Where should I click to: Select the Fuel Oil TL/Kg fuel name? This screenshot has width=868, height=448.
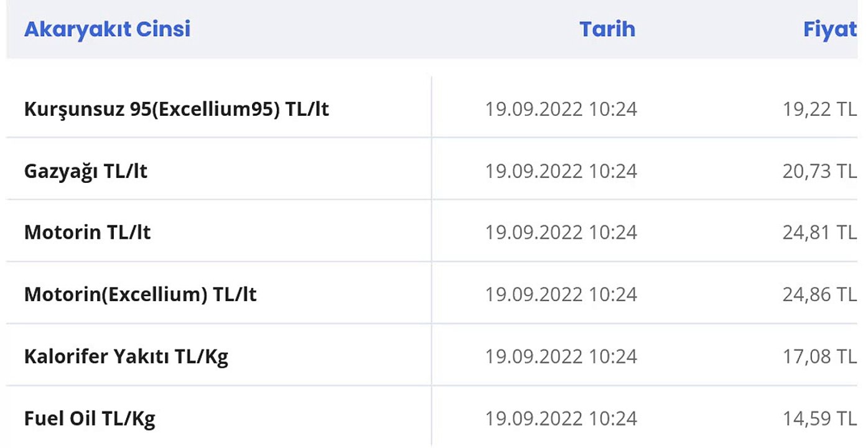coord(90,418)
